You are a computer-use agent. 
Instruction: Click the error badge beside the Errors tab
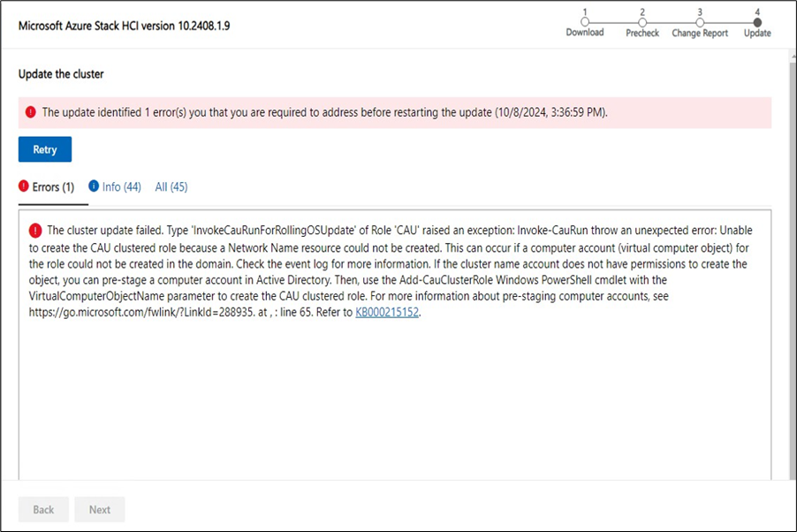23,186
